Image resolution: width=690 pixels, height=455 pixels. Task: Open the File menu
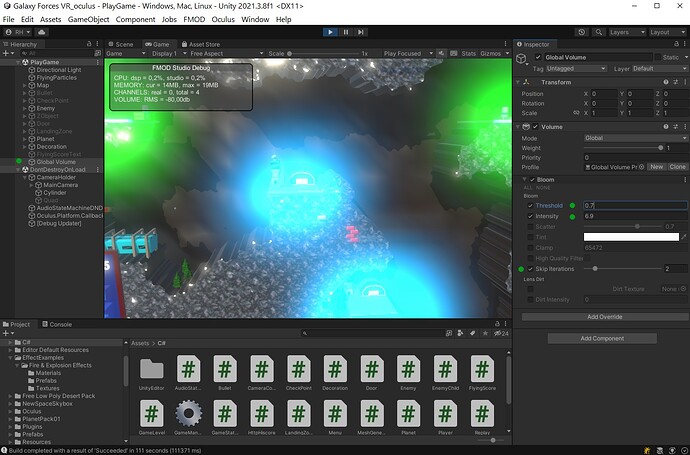8,19
